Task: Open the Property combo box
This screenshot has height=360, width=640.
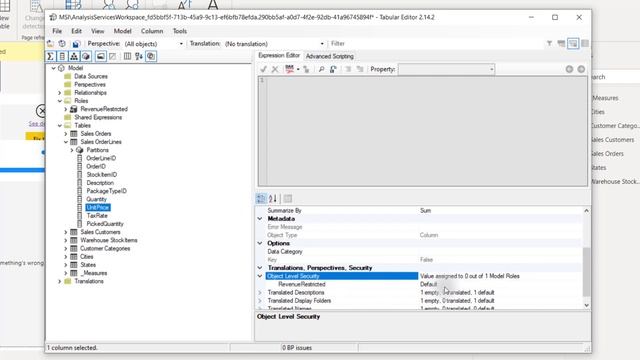Action: tap(447, 69)
